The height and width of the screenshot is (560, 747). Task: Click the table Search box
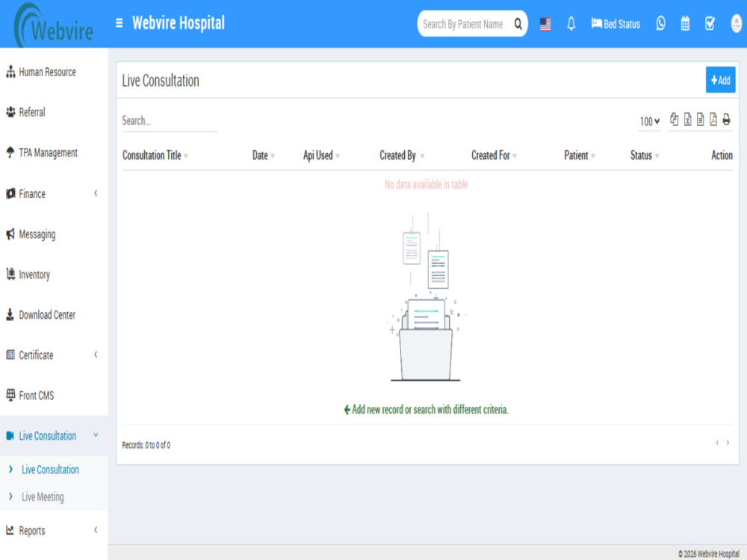point(170,120)
